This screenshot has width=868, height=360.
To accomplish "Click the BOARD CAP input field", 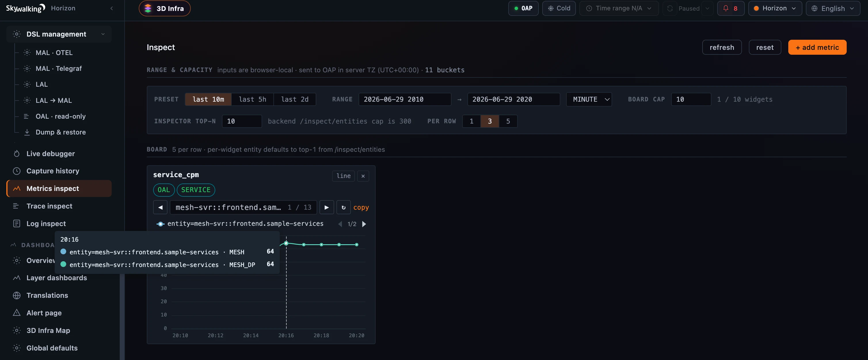I will point(691,99).
